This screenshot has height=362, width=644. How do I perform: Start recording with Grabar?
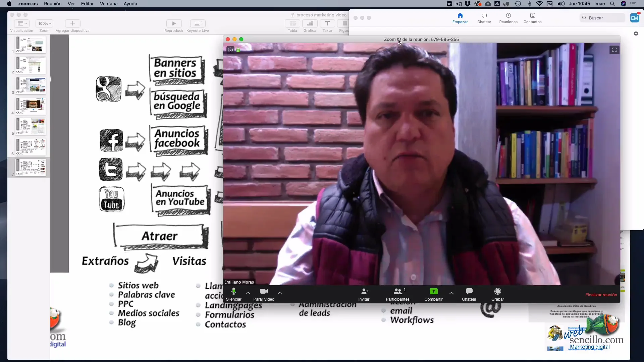click(498, 294)
